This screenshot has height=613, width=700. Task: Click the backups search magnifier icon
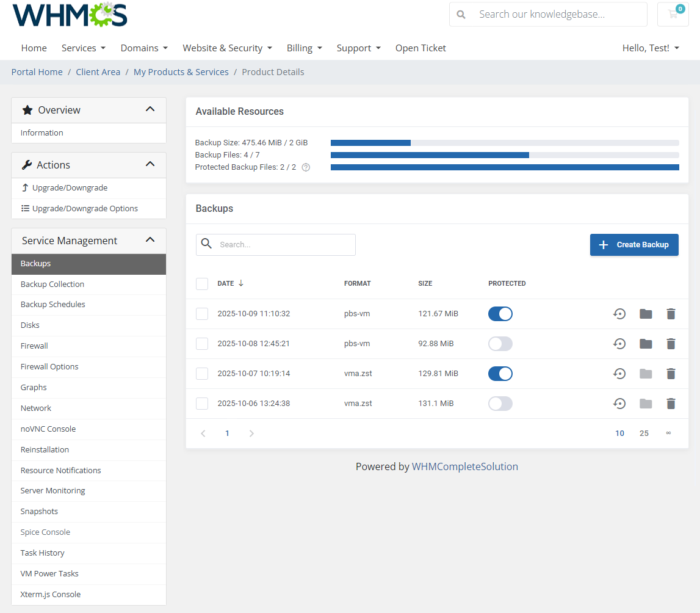click(206, 244)
